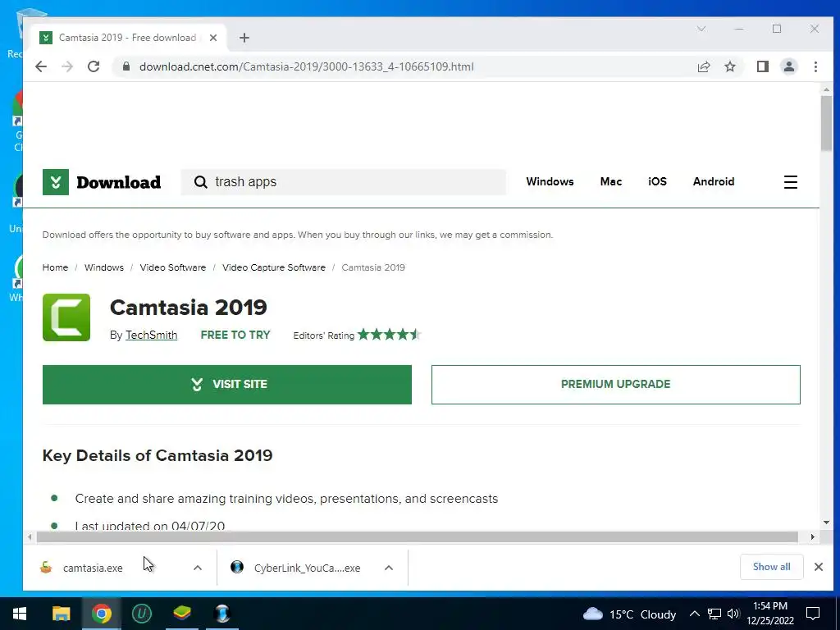Close the Camtasia 2019 tab

(x=213, y=38)
